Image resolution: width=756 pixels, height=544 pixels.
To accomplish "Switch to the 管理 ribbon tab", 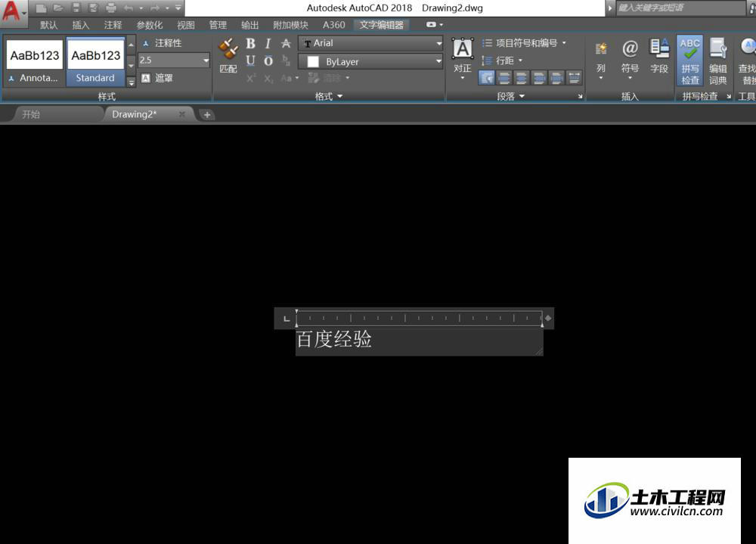I will [x=218, y=25].
